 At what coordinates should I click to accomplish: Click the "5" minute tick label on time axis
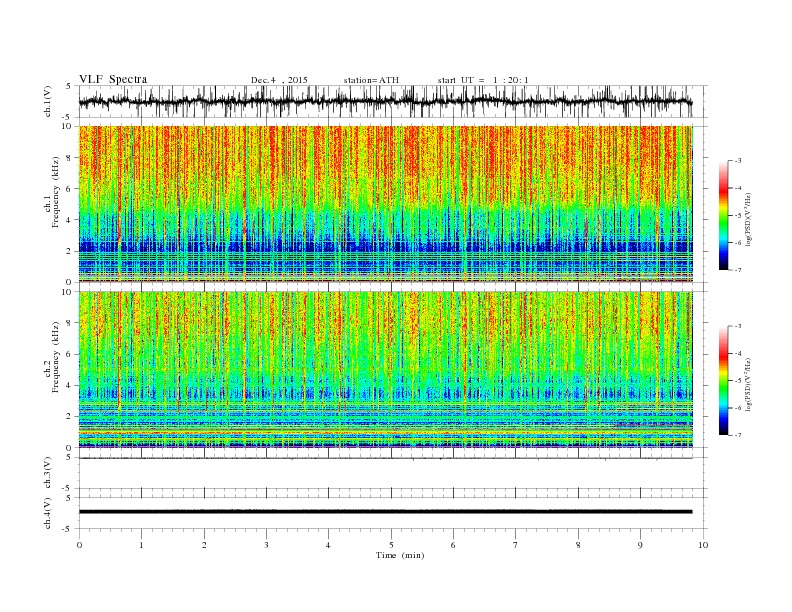[x=391, y=545]
